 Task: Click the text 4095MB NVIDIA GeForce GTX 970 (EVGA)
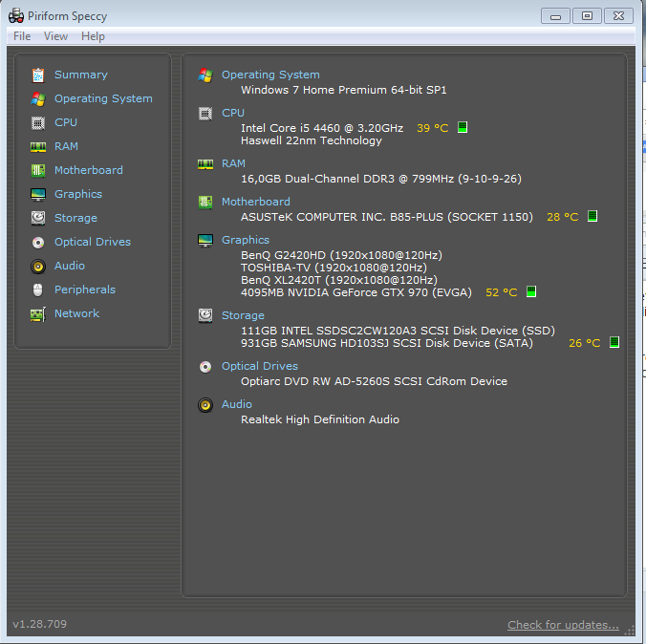pos(356,292)
